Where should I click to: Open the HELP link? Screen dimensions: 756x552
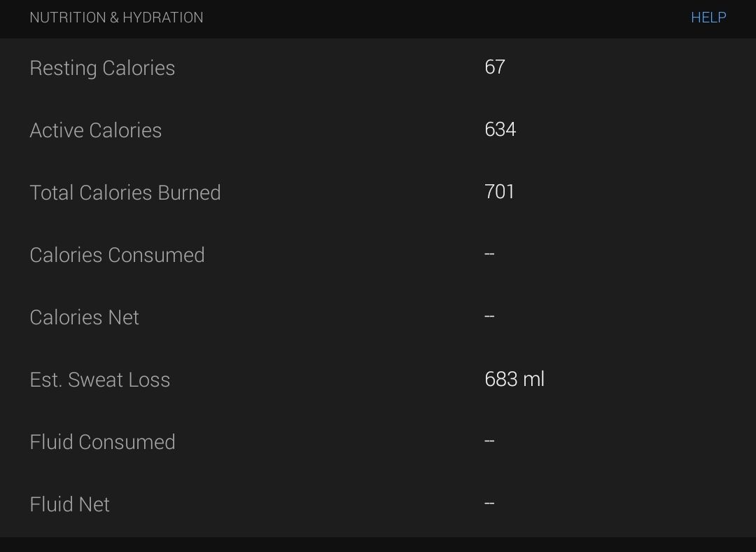coord(708,18)
